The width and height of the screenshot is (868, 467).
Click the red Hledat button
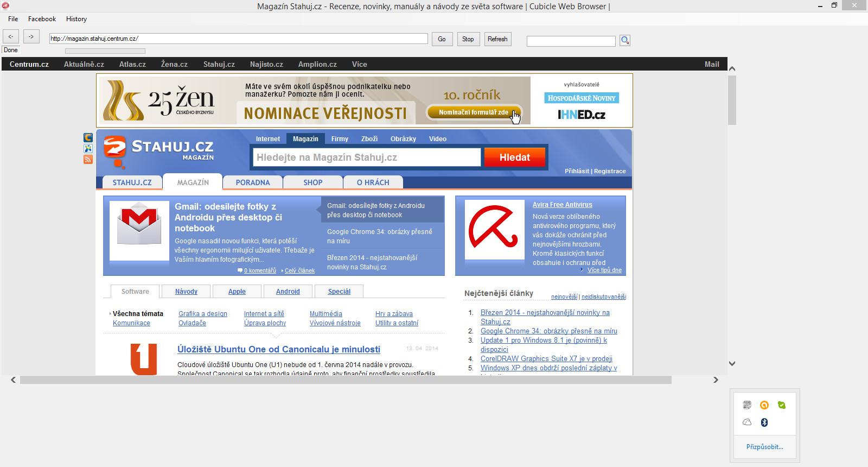click(x=515, y=157)
